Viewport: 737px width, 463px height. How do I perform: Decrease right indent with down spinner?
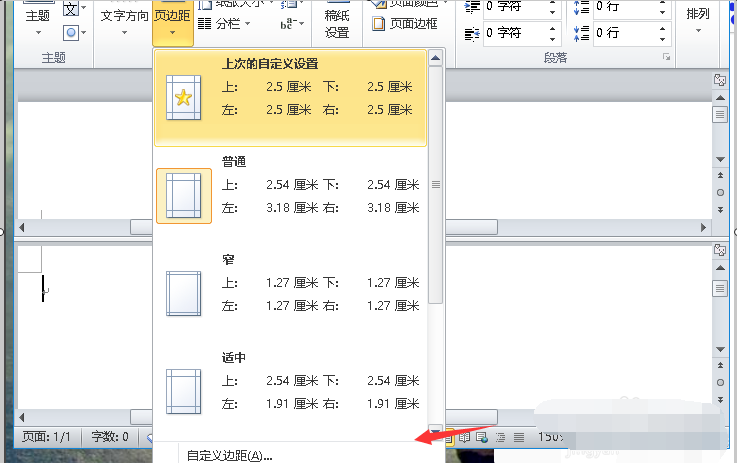[553, 39]
